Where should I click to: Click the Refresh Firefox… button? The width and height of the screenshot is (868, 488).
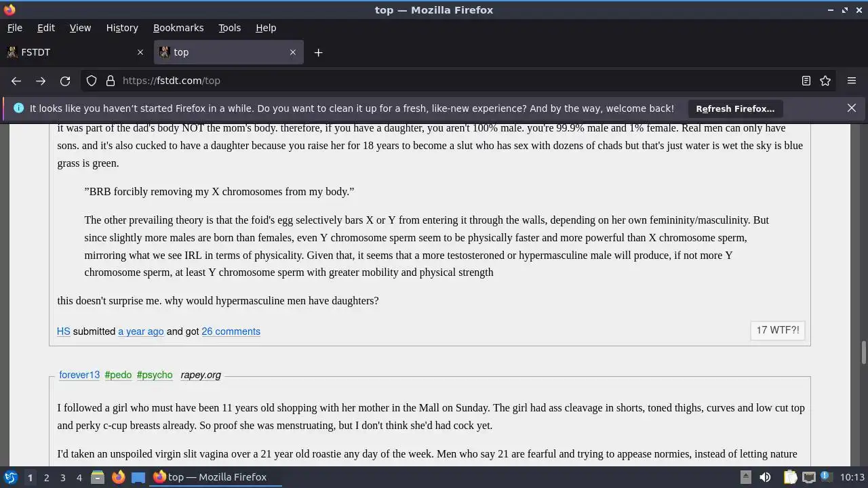point(735,108)
